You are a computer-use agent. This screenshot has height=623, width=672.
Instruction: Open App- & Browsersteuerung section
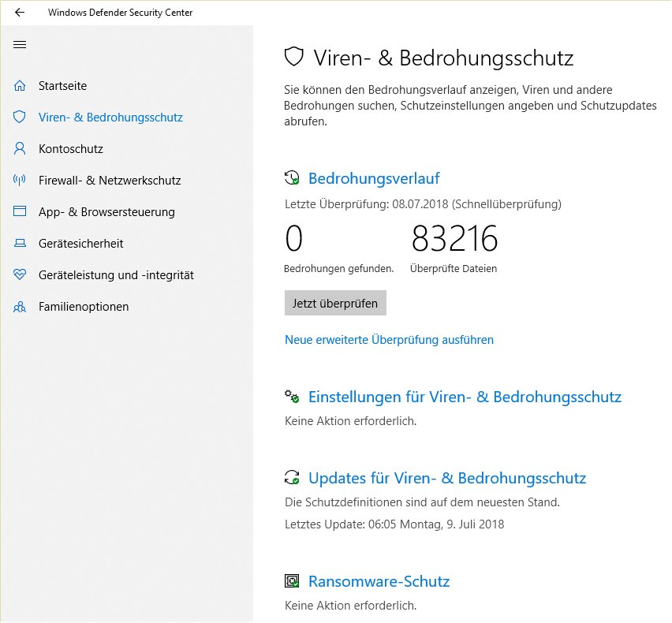tap(106, 212)
